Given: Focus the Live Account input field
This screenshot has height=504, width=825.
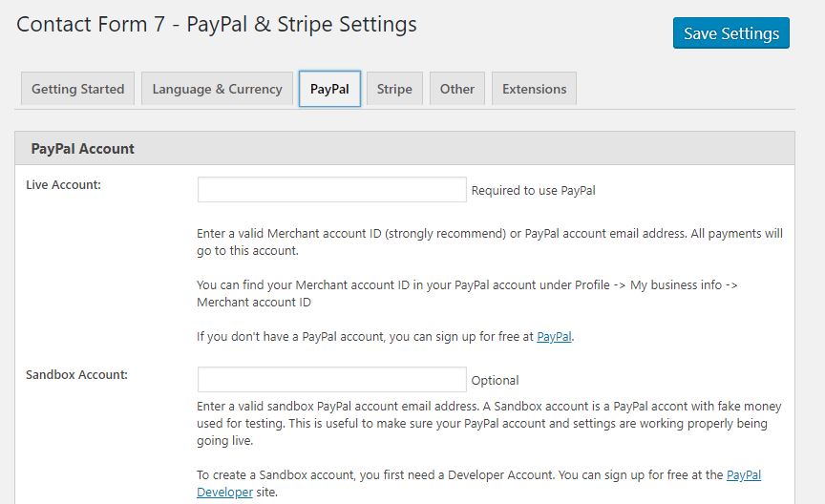Looking at the screenshot, I should point(332,189).
